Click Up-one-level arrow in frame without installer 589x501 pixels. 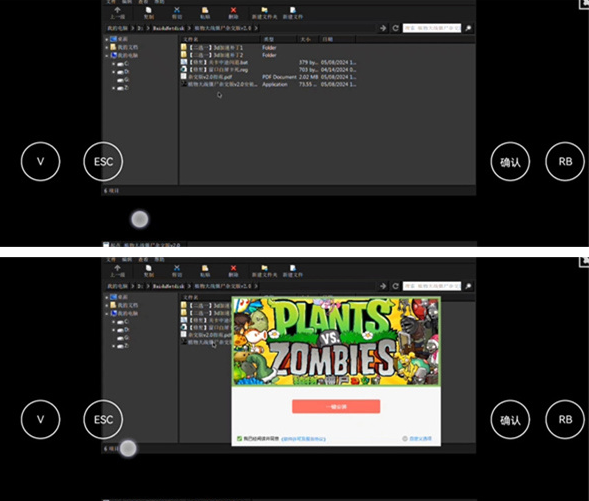(x=117, y=10)
